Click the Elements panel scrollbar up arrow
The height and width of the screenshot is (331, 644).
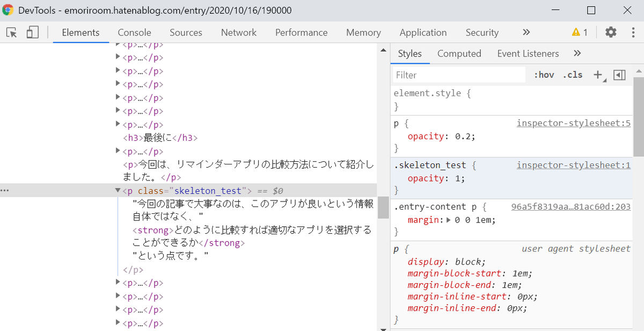[x=383, y=50]
